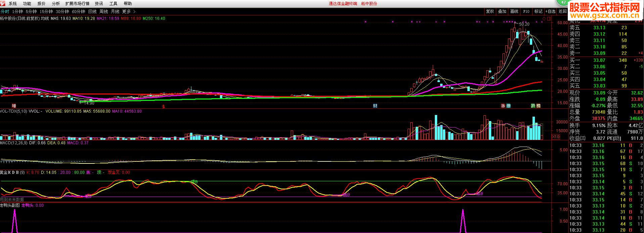This screenshot has height=233, width=644.
Task: Switch to the 分时 chart period
Action: pos(5,12)
